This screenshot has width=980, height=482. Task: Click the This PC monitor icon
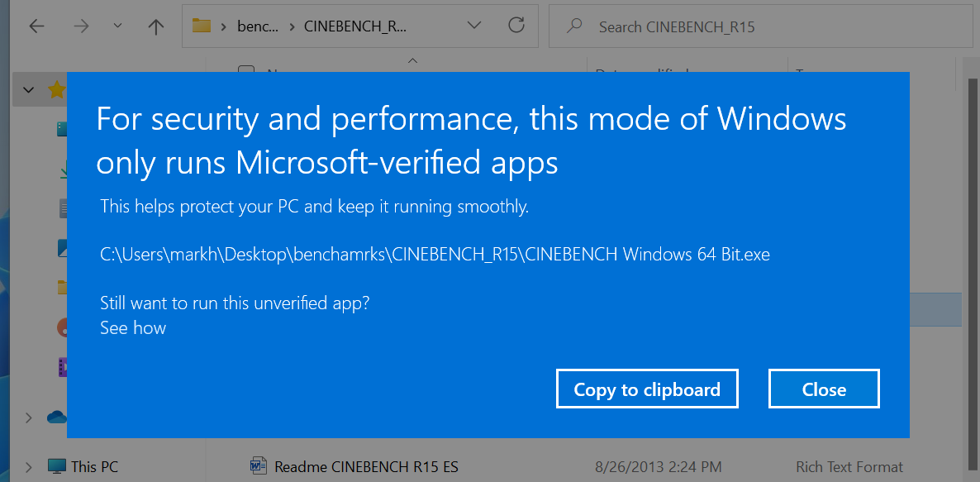[56, 466]
